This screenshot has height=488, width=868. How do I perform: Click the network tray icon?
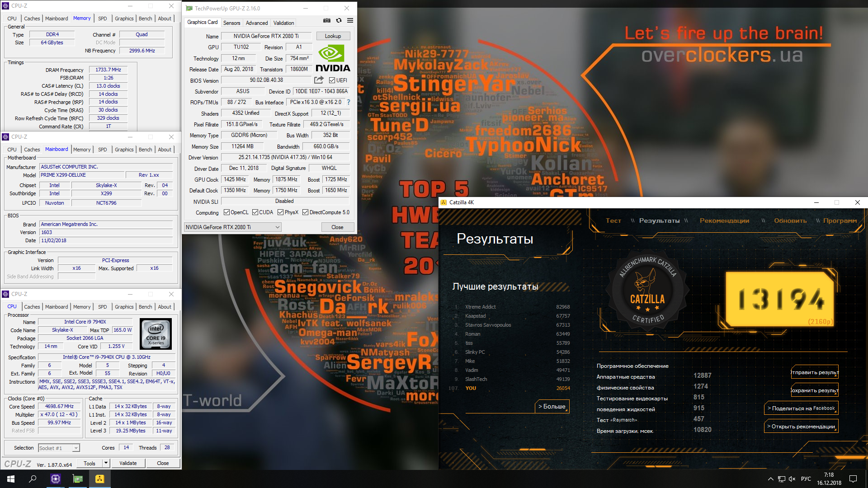pyautogui.click(x=781, y=479)
